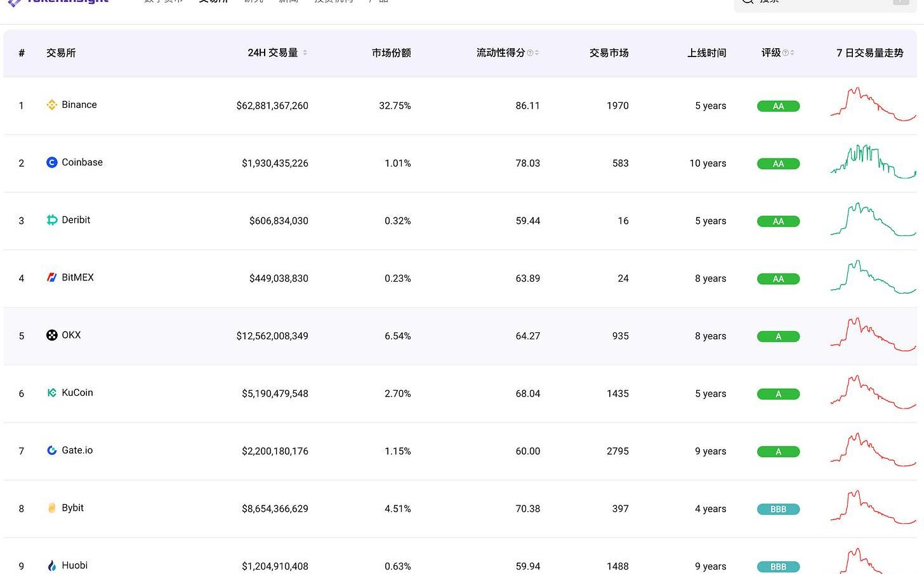Click the 交易市场 column header
The height and width of the screenshot is (574, 924).
click(x=609, y=53)
